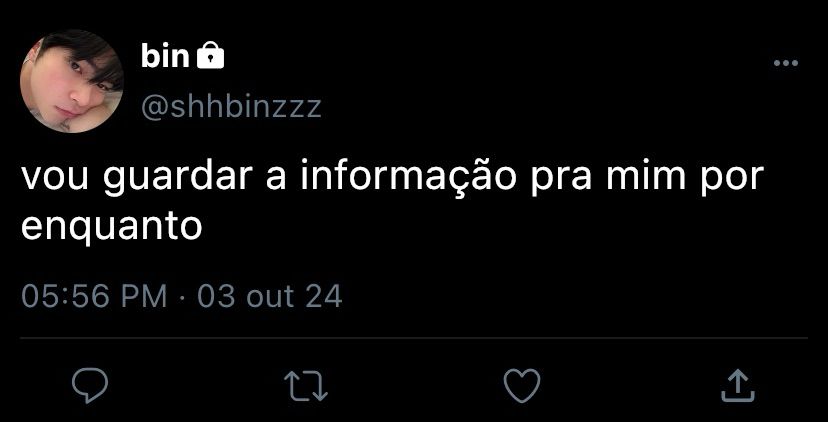Screen dimensions: 828x422
Task: Open the three-dot more options menu
Action: (x=786, y=63)
